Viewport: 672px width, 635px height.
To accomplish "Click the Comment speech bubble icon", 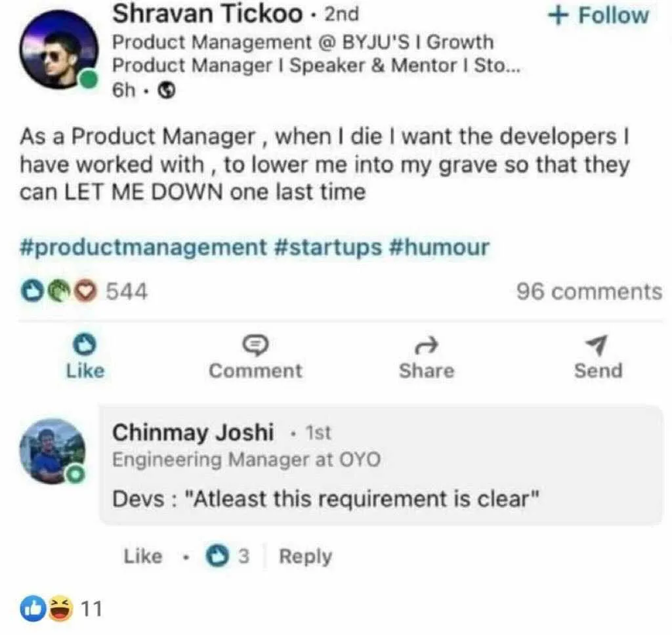I will (x=255, y=343).
